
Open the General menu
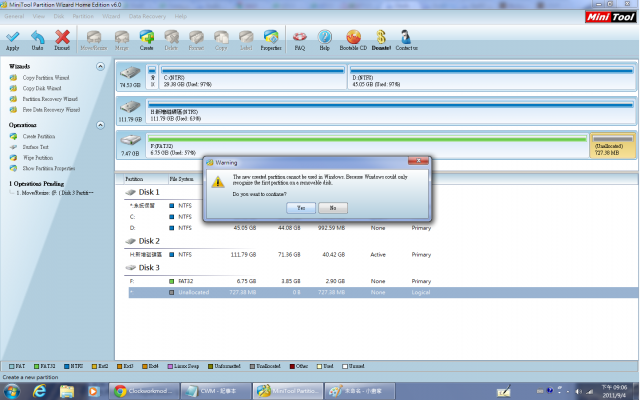(14, 16)
